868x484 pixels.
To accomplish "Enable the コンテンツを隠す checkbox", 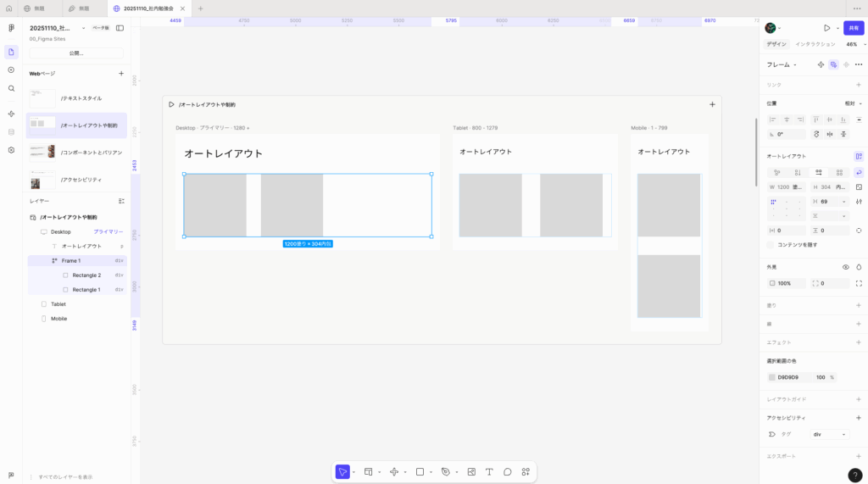I will (x=771, y=245).
